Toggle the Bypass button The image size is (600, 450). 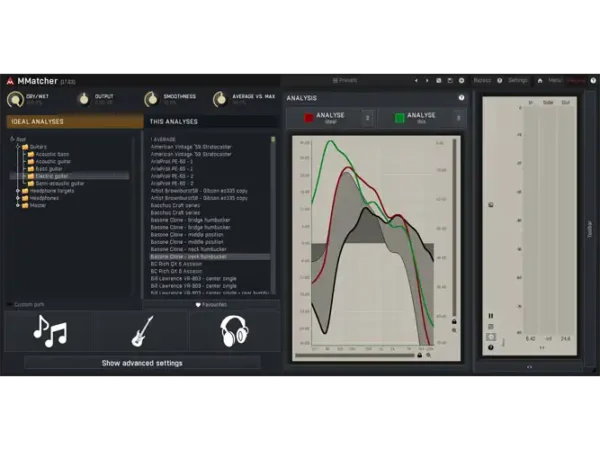pyautogui.click(x=482, y=80)
